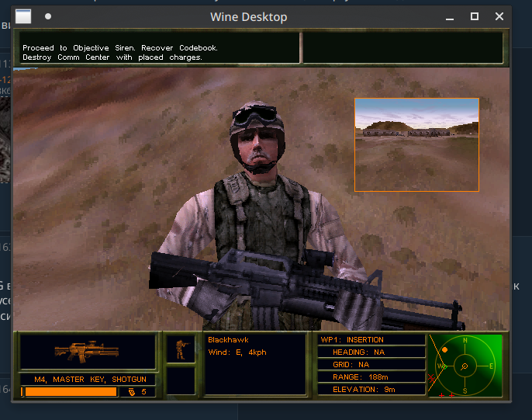Viewport: 532px width, 420px height.
Task: Click the 'HEADING: NA' field
Action: click(x=371, y=352)
